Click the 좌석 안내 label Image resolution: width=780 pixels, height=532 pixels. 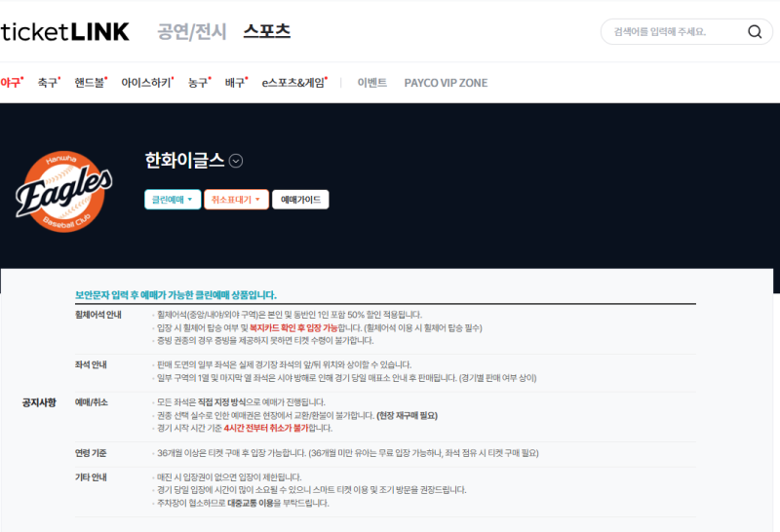(x=91, y=364)
